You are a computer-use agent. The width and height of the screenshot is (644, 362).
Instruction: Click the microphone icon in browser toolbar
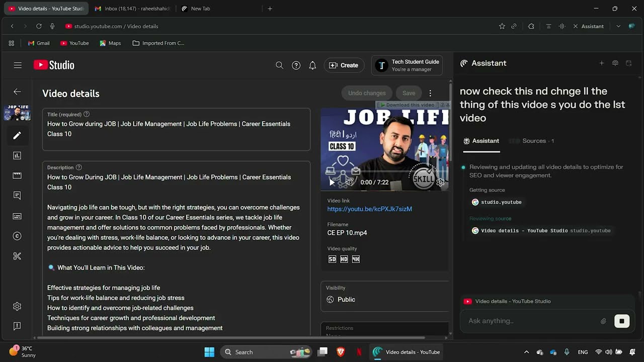pos(52,26)
